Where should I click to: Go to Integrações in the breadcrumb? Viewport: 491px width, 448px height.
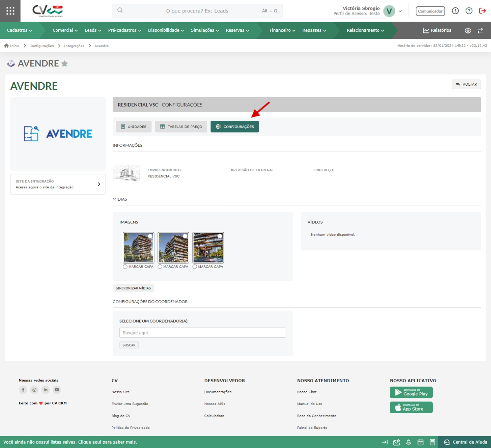pyautogui.click(x=74, y=46)
